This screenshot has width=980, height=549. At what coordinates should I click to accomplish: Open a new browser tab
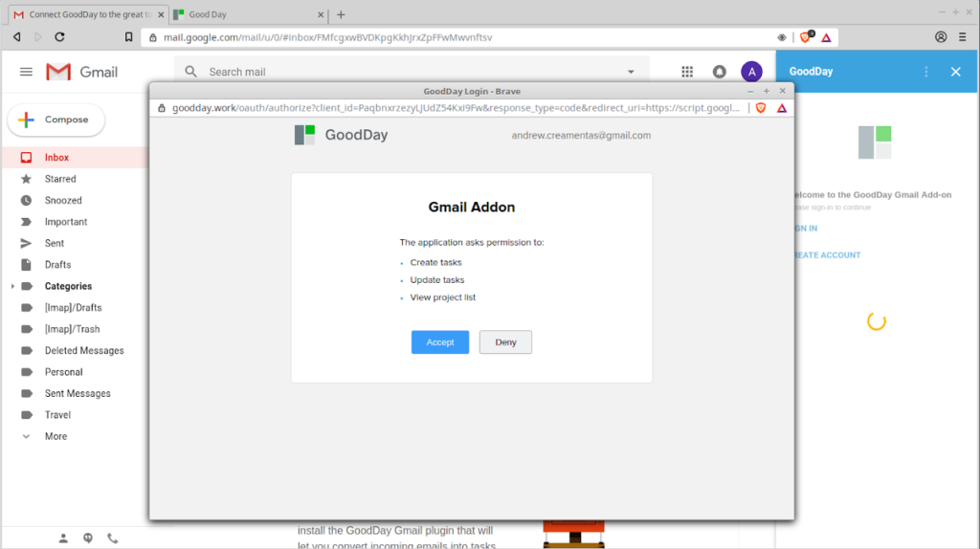pyautogui.click(x=341, y=14)
